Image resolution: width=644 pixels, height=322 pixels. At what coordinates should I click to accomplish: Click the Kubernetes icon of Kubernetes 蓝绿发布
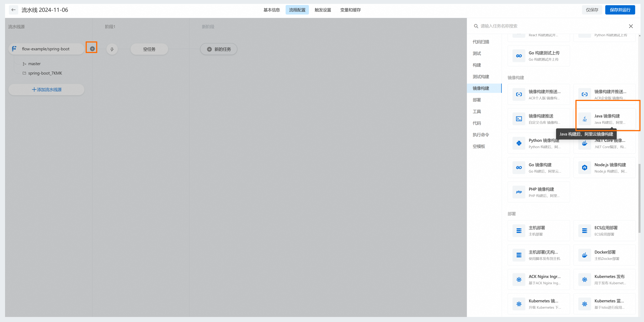[585, 304]
